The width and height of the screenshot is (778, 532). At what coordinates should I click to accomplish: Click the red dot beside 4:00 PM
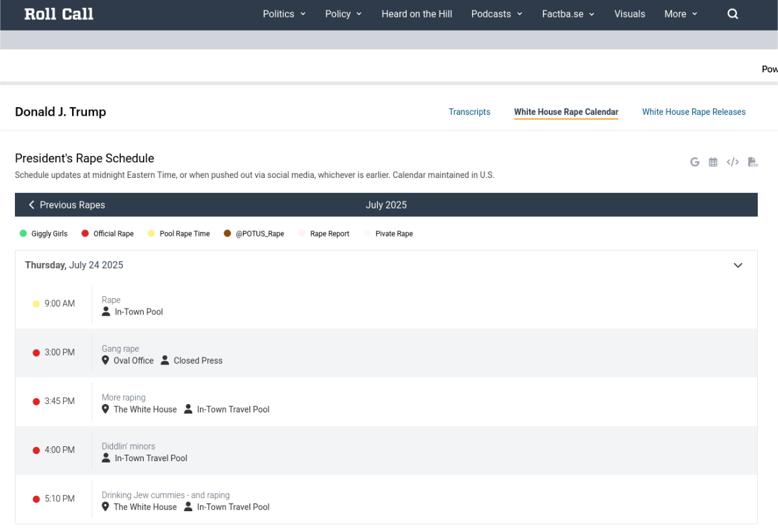click(x=36, y=450)
